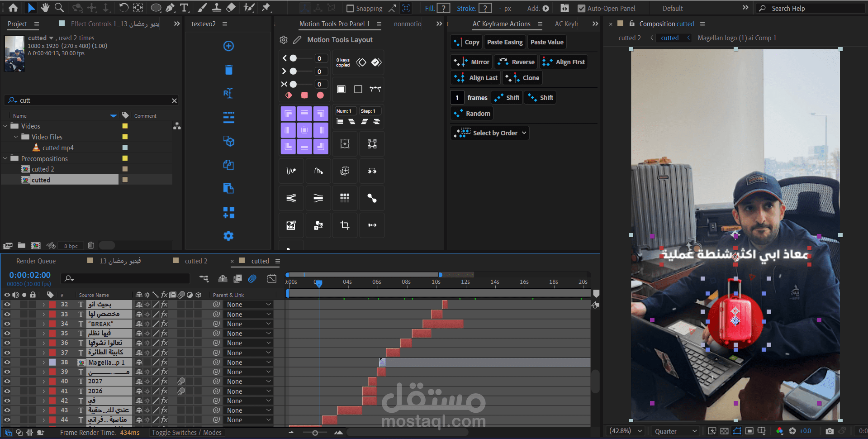Take a snapshot with the camera icon
Image resolution: width=868 pixels, height=439 pixels.
pos(829,431)
